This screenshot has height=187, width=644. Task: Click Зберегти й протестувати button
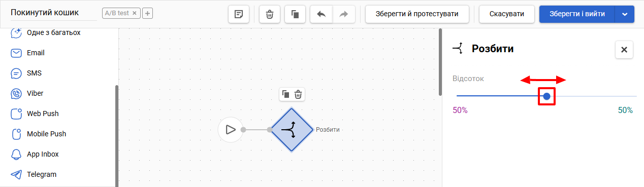click(x=417, y=14)
